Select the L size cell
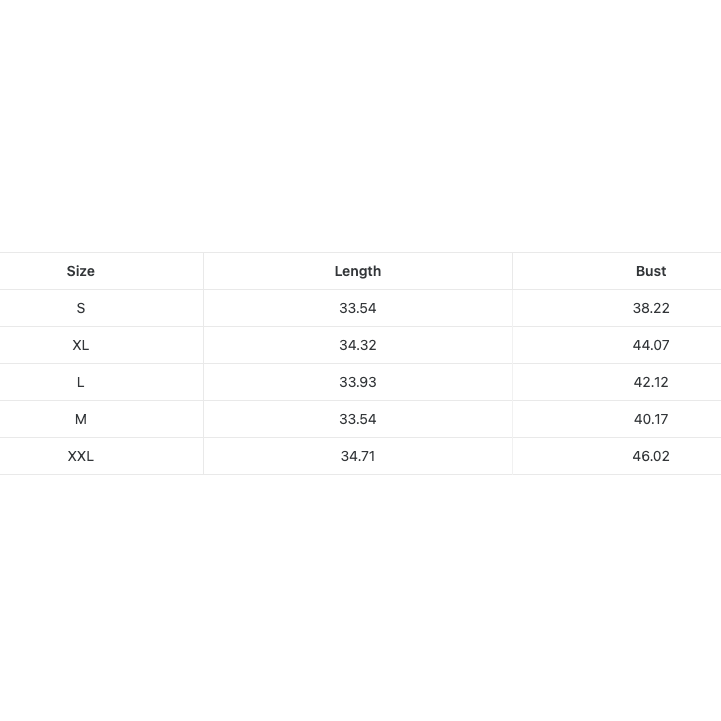 tap(80, 382)
